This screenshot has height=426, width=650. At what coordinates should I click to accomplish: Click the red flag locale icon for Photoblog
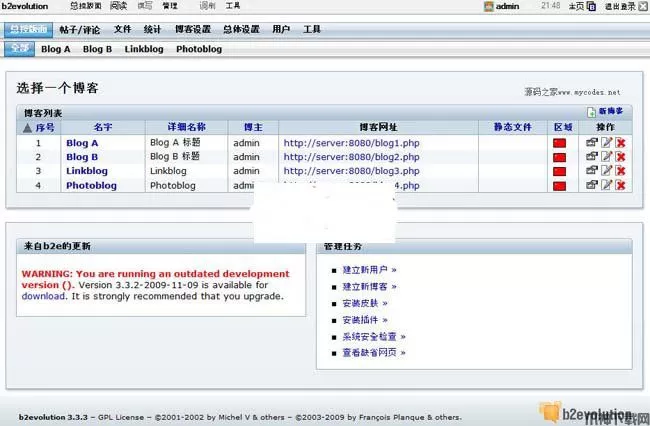pos(559,186)
